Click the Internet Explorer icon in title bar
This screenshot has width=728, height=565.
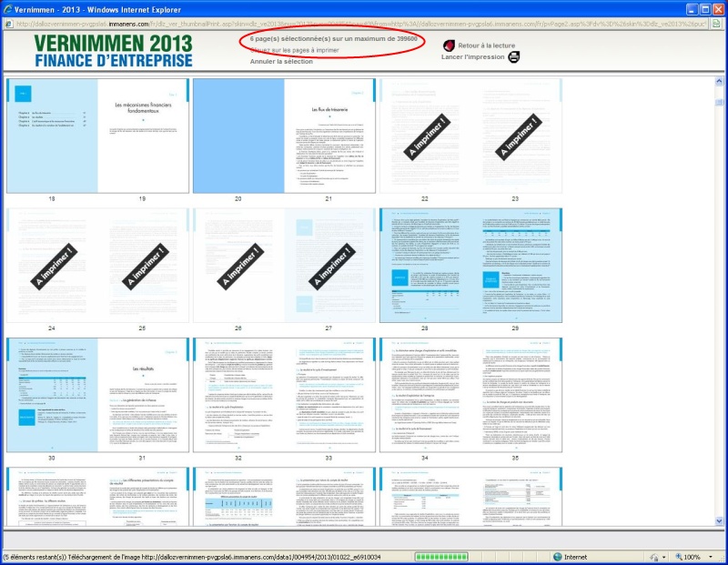[x=7, y=9]
